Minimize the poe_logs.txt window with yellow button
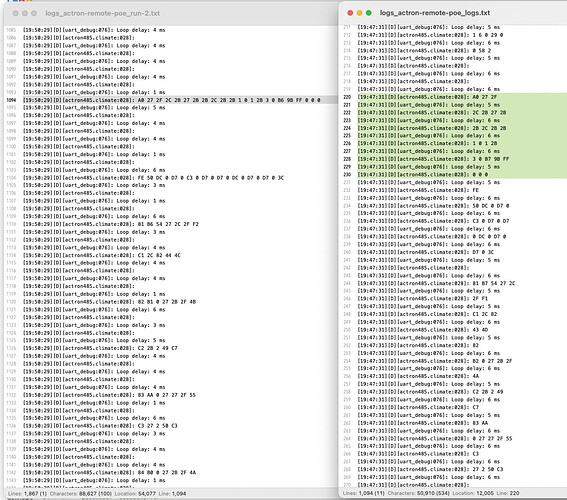Image resolution: width=567 pixels, height=500 pixels. (359, 13)
